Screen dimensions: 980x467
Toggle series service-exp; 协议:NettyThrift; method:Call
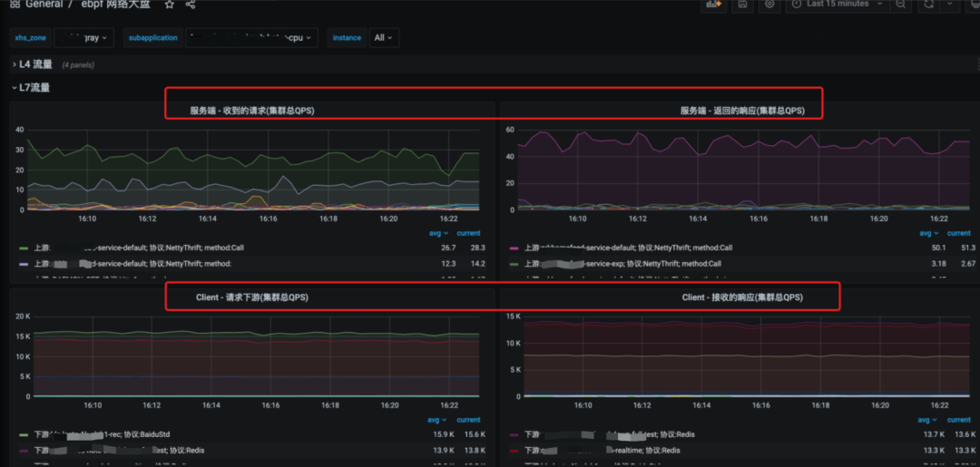tap(622, 264)
